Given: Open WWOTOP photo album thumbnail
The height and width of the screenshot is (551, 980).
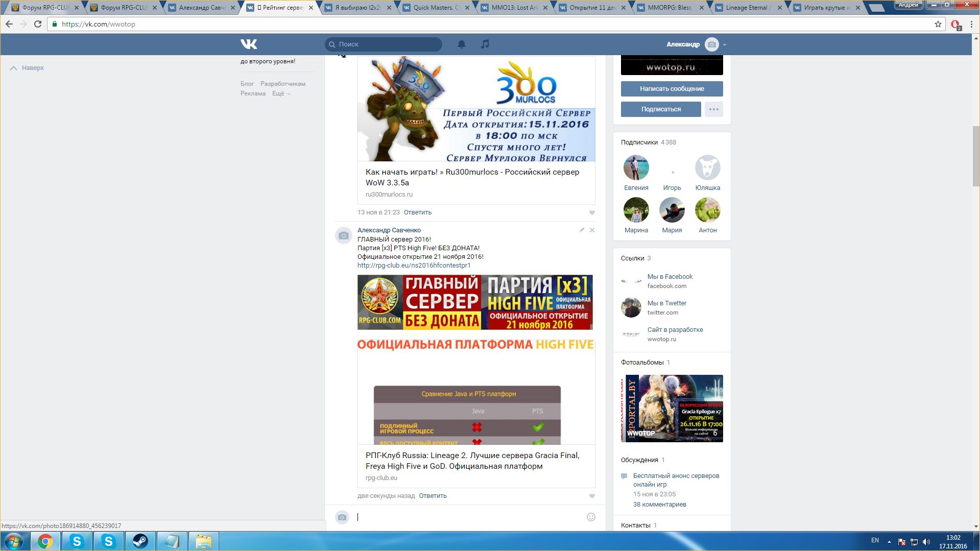Looking at the screenshot, I should [x=672, y=409].
